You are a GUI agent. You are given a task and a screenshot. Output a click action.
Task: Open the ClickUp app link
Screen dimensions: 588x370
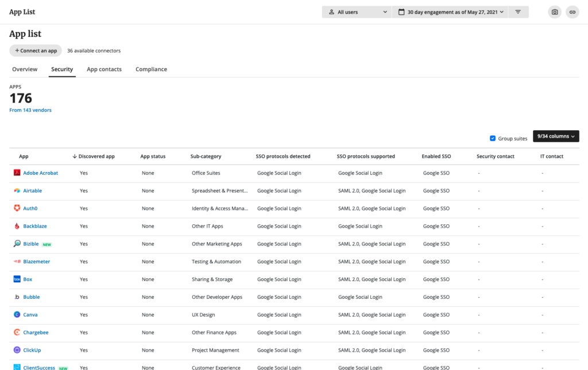pyautogui.click(x=32, y=350)
